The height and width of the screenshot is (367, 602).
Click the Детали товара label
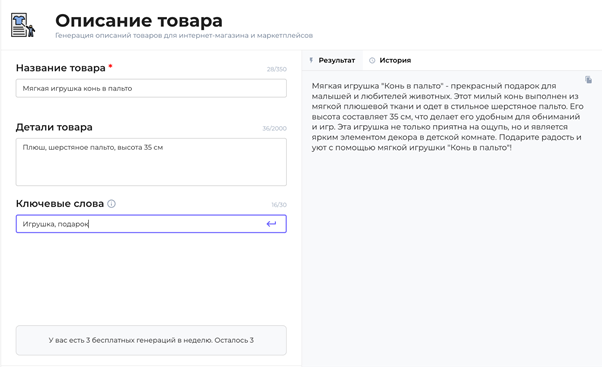point(54,127)
